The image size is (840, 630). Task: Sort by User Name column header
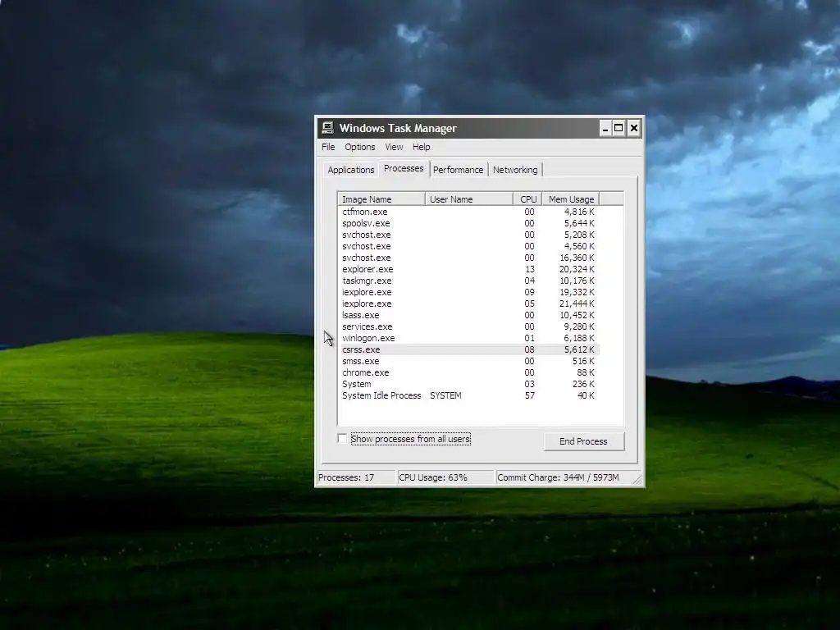tap(469, 199)
